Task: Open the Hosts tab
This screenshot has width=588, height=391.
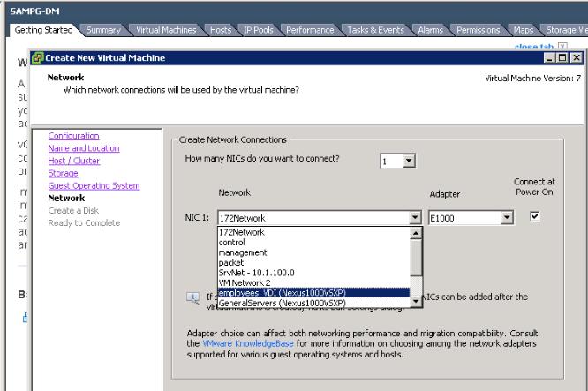Action: pos(221,30)
